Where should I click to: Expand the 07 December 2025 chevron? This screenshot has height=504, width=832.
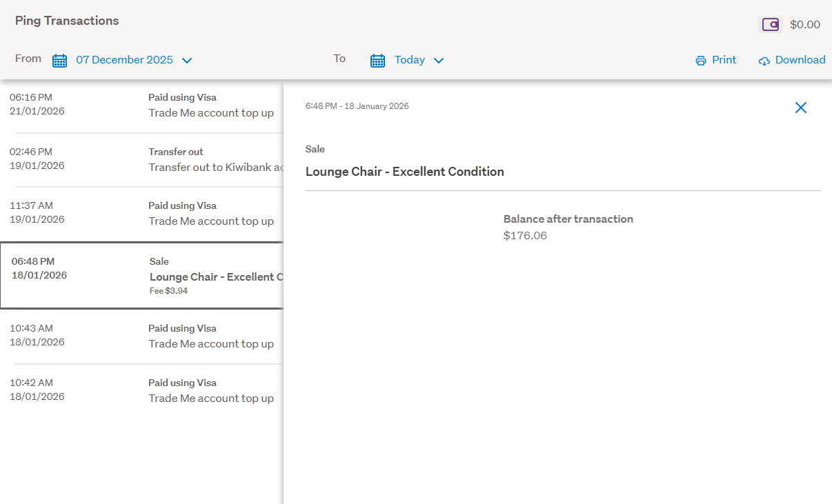pos(187,61)
